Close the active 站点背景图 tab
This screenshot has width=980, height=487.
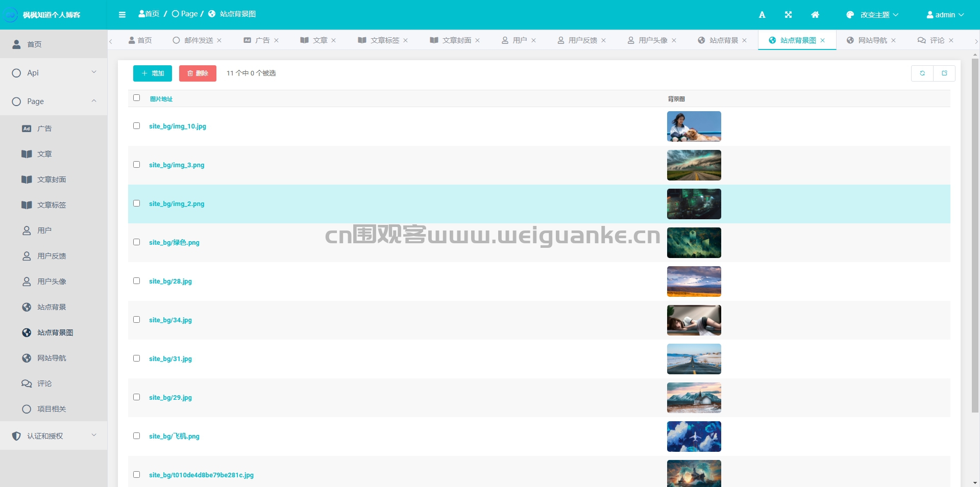(x=823, y=40)
